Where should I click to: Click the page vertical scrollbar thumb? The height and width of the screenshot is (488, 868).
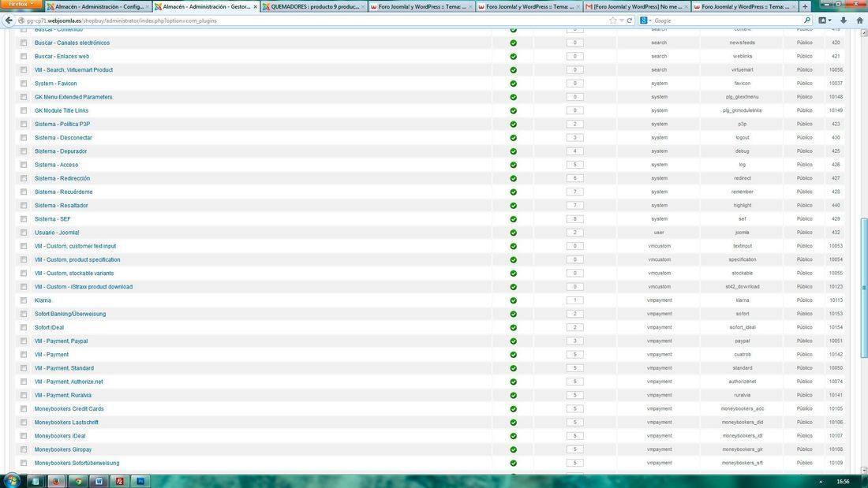pyautogui.click(x=863, y=288)
